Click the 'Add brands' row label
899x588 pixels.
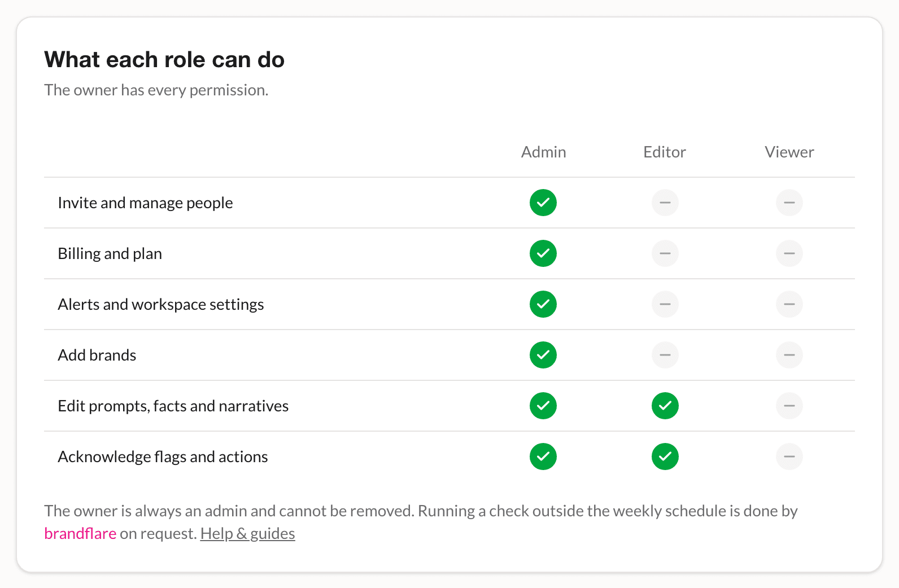[x=97, y=355]
